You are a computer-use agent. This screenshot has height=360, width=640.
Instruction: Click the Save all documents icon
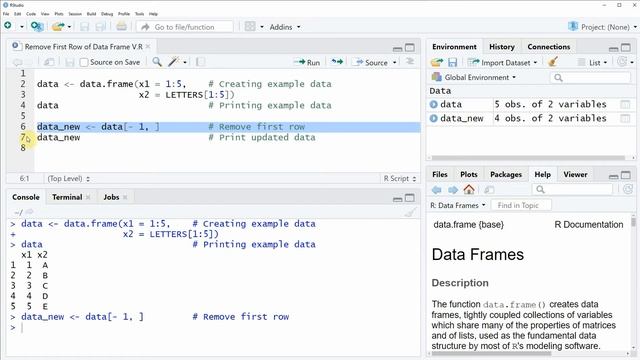[x=100, y=27]
